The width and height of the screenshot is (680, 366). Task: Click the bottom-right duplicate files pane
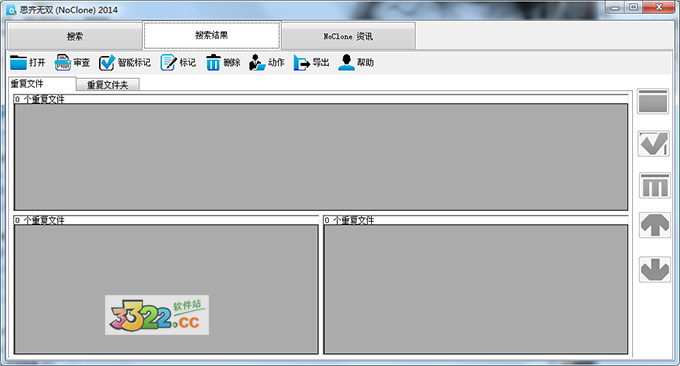476,289
